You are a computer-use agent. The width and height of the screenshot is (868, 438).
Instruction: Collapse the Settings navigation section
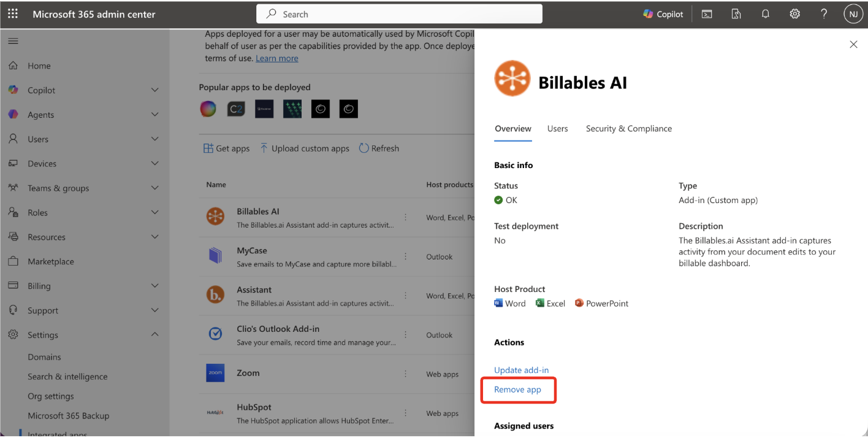tap(154, 335)
